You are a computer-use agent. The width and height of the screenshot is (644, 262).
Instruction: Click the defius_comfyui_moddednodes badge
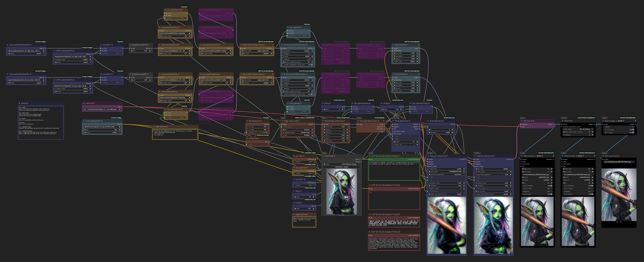click(305, 118)
